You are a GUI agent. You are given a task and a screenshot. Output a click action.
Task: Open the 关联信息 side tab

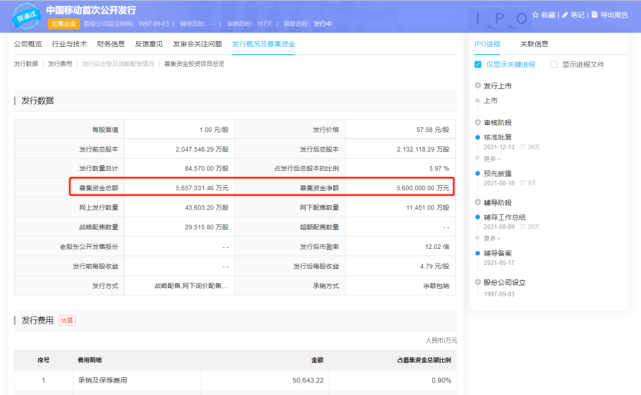(534, 44)
